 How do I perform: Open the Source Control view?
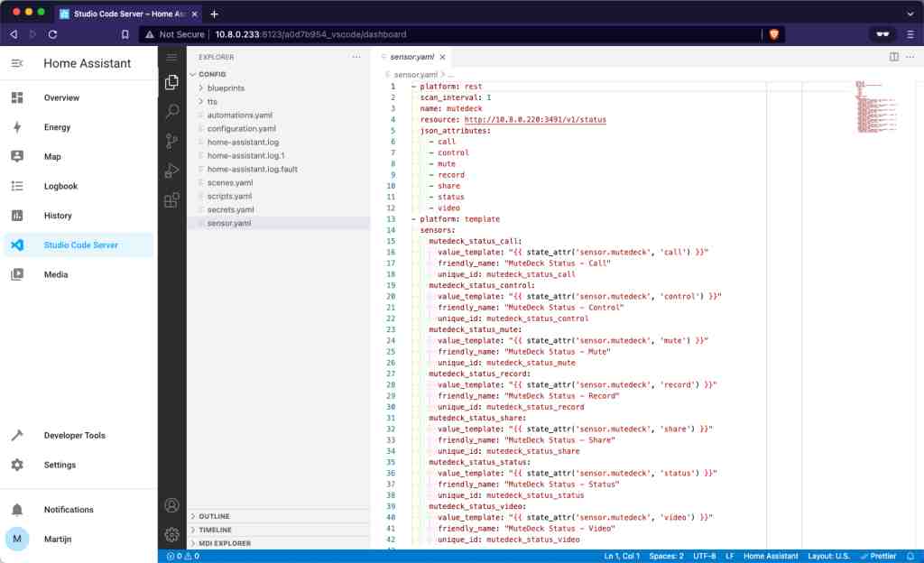pos(171,141)
